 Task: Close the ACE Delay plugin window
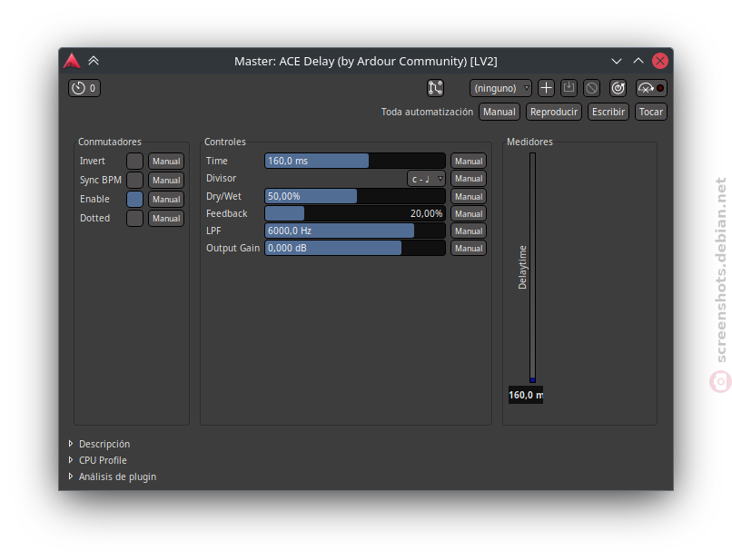tap(660, 61)
